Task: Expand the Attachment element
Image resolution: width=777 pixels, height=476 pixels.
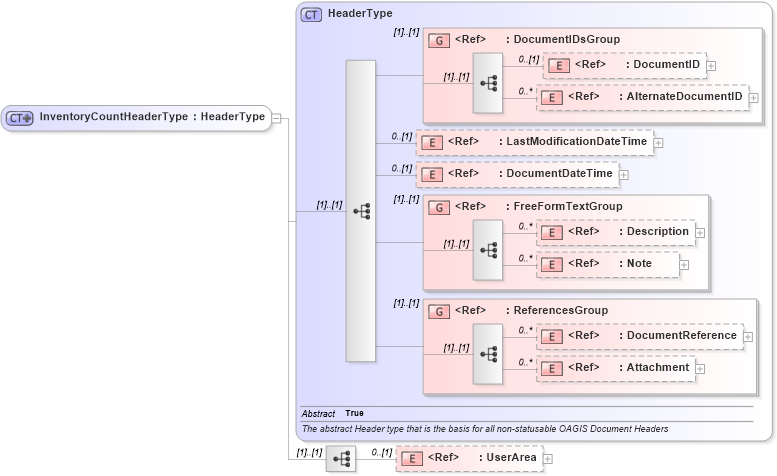Action: click(700, 369)
